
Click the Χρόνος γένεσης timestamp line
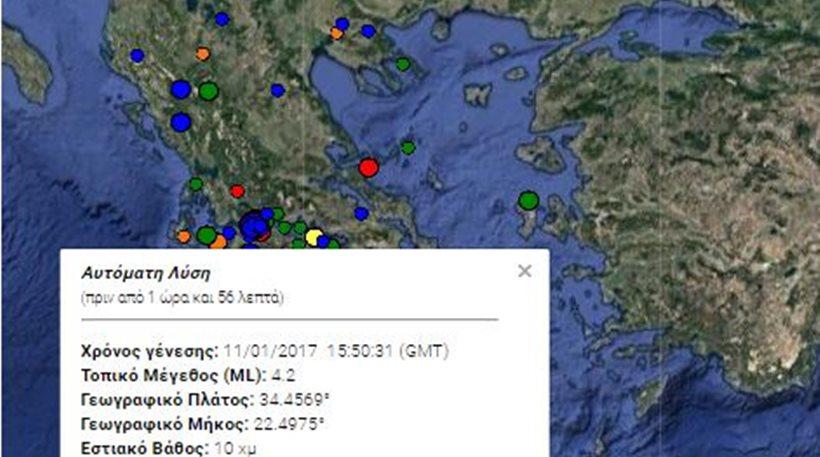(265, 352)
